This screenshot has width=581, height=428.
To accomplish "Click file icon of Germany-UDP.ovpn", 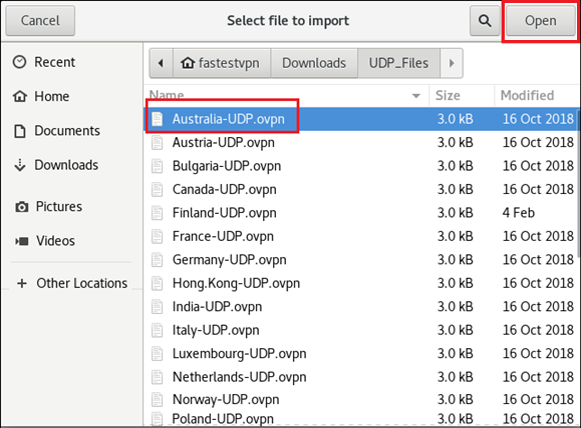I will coord(157,260).
